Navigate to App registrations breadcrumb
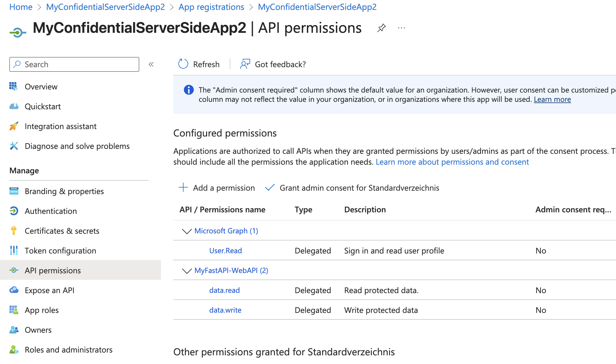The image size is (616, 364). (x=211, y=7)
